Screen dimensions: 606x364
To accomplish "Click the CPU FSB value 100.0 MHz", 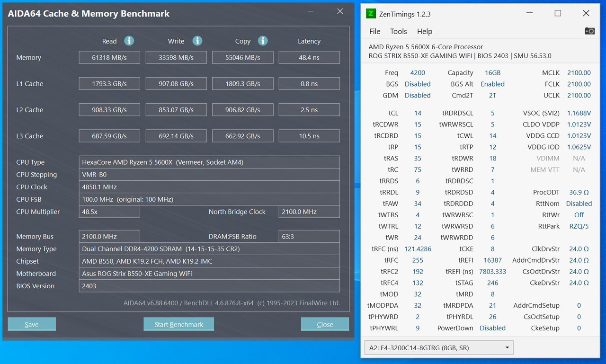I will 209,199.
